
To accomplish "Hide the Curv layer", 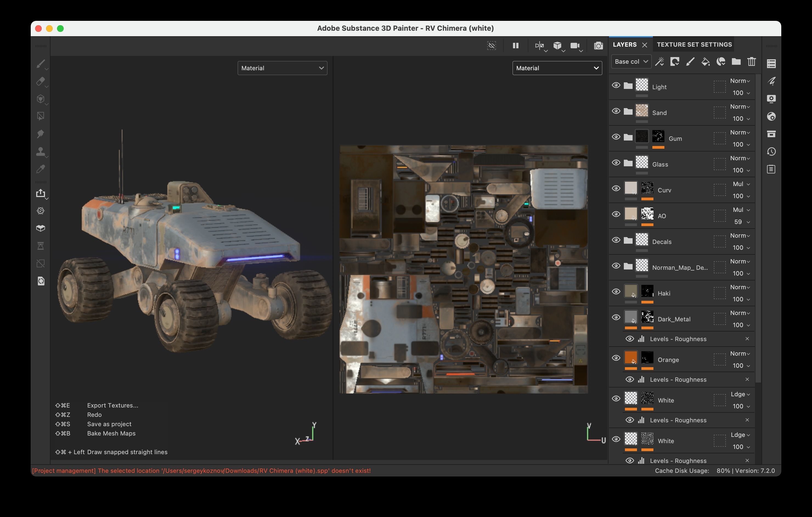I will (x=616, y=189).
